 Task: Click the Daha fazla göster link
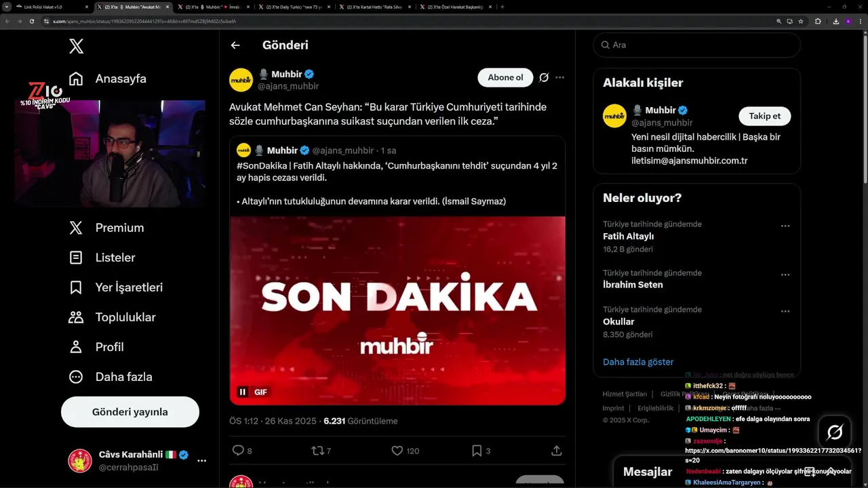(x=638, y=362)
